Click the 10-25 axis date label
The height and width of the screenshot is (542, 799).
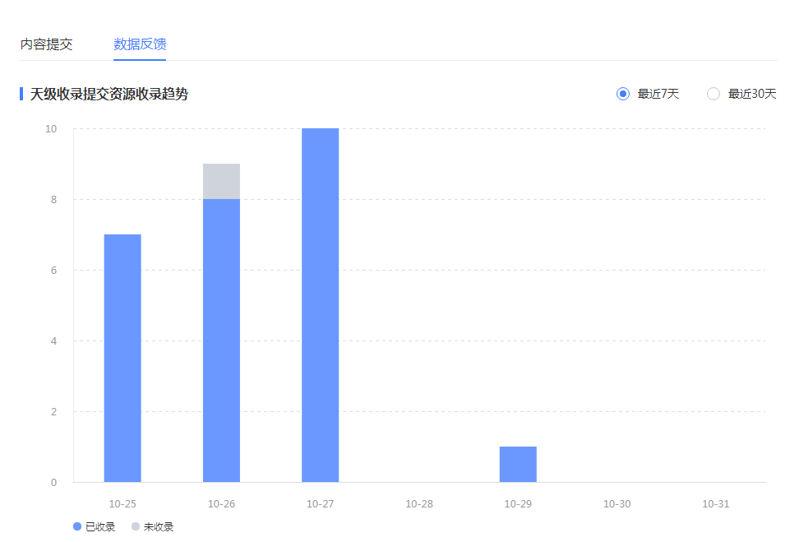[x=123, y=504]
